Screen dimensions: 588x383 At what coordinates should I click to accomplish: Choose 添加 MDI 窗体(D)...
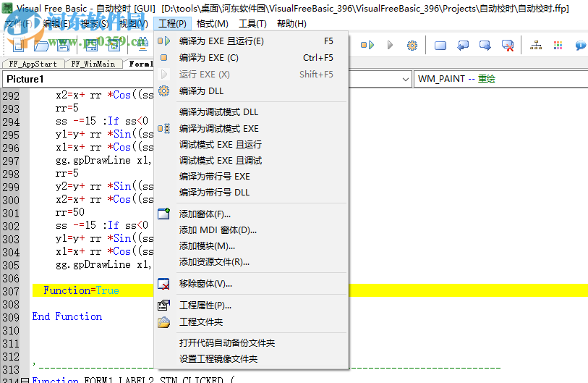click(251, 230)
